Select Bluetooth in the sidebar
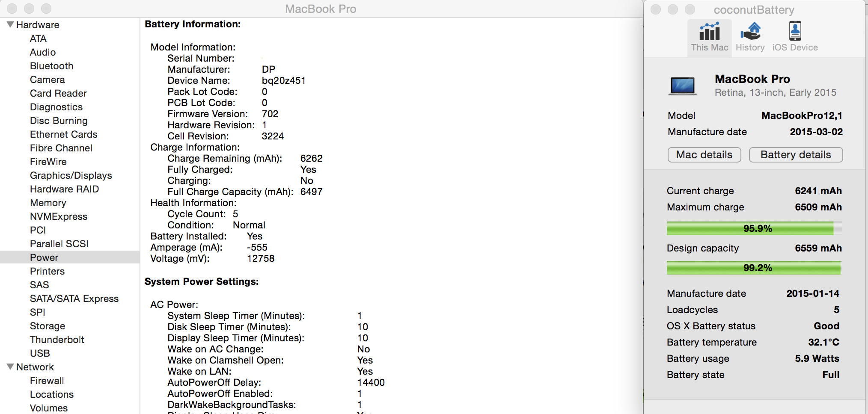 click(51, 66)
